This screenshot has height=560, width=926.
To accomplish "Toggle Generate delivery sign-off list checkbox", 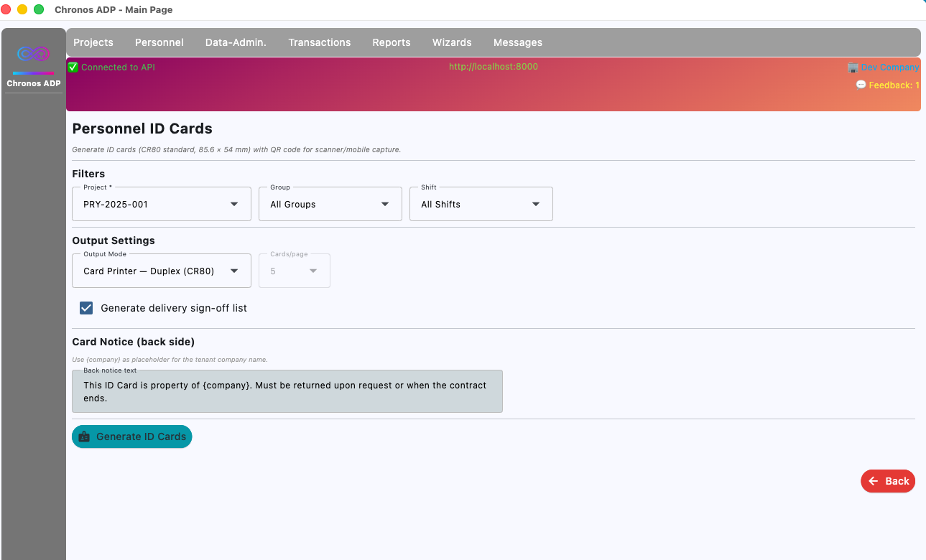I will pyautogui.click(x=86, y=308).
